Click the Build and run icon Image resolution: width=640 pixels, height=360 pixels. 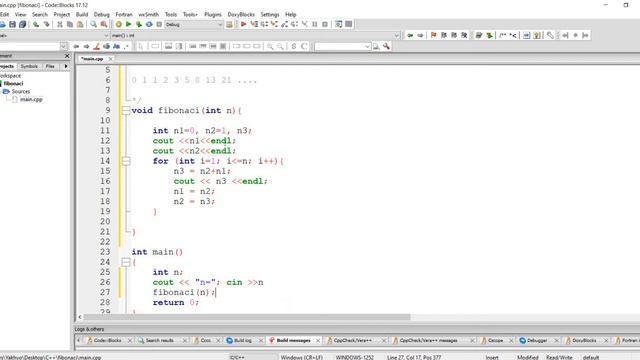[x=139, y=24]
